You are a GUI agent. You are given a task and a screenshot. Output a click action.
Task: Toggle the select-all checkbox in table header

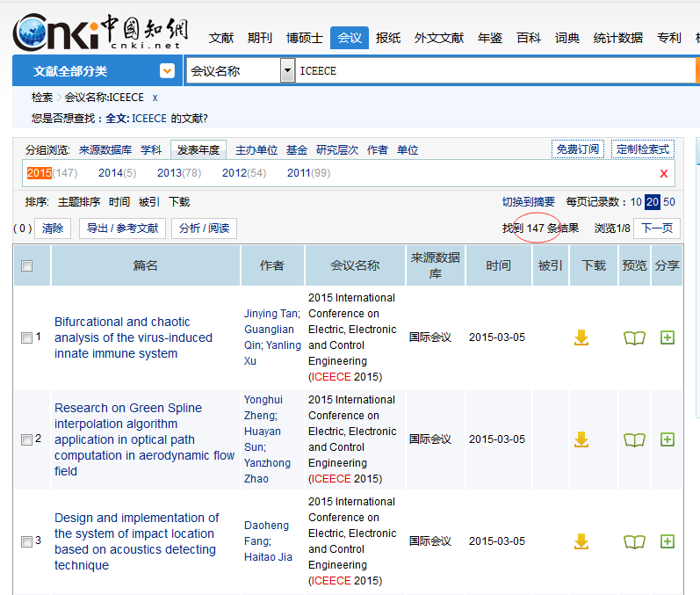click(x=26, y=265)
